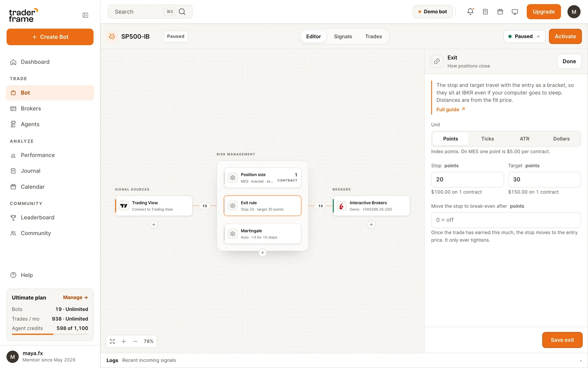Open the user avatar M in top bar

[x=574, y=12]
